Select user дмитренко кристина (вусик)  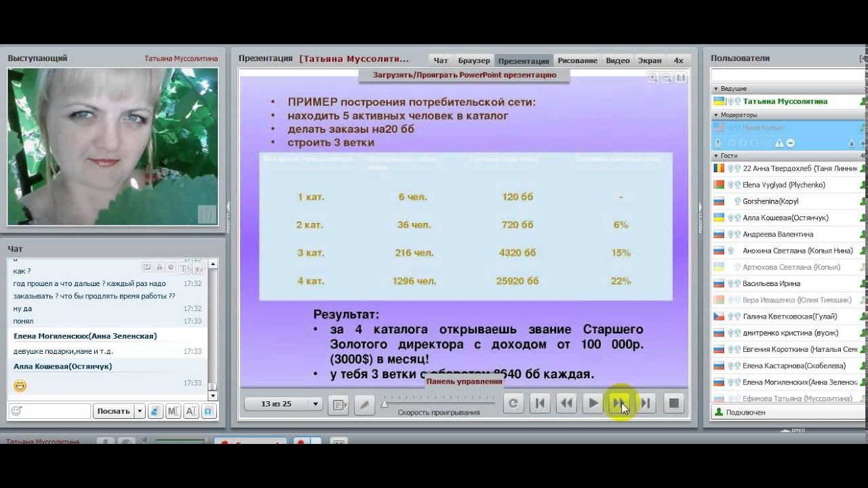pos(791,333)
